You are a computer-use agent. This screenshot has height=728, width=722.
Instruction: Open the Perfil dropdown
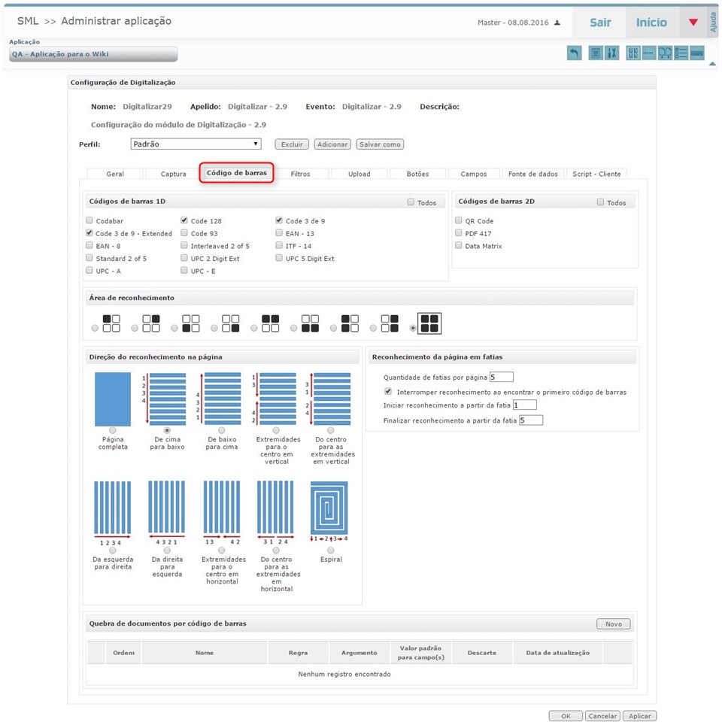[195, 144]
